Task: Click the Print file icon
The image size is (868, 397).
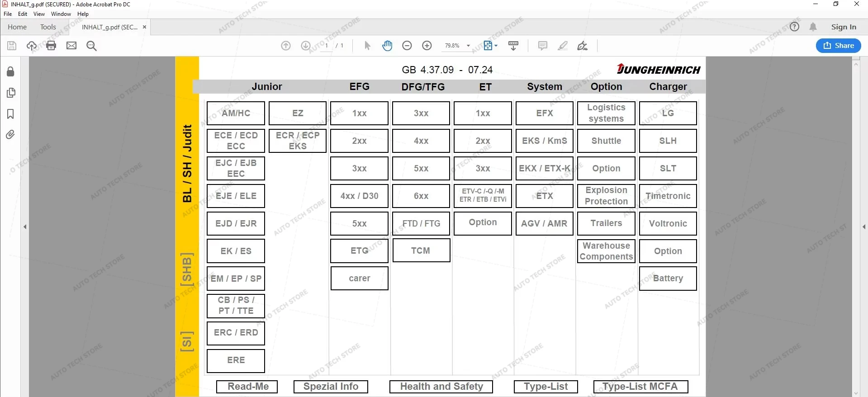Action: tap(51, 46)
